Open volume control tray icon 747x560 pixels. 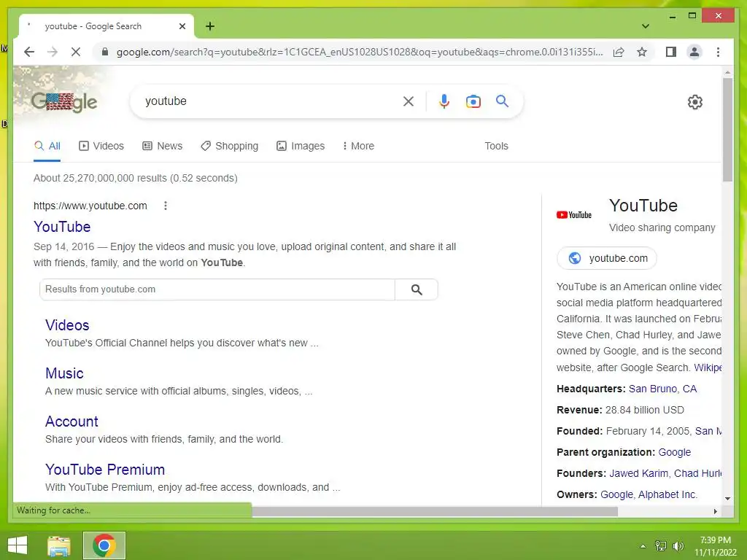click(678, 546)
